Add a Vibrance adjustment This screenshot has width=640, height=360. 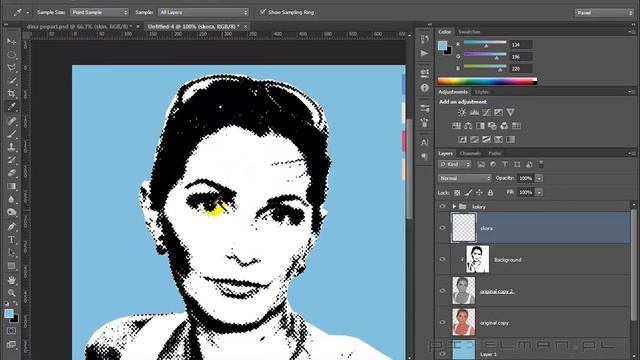(x=511, y=112)
